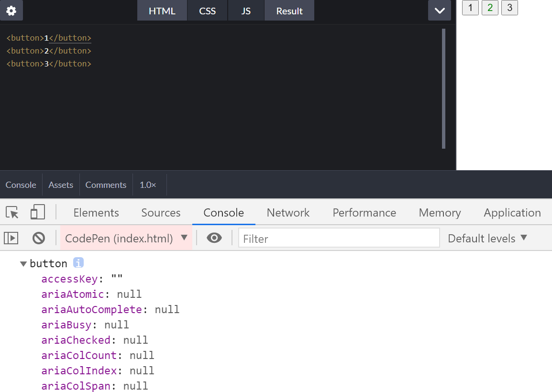Click the third button code line

[49, 64]
